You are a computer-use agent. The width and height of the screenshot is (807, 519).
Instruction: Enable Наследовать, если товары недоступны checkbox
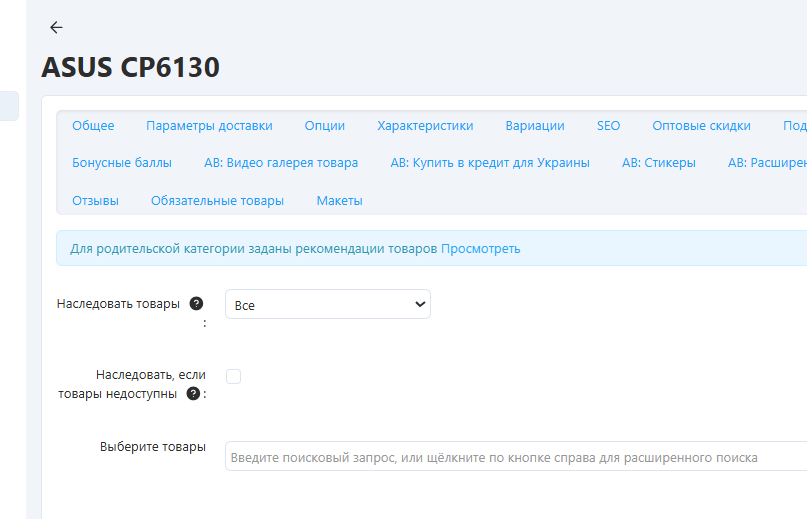pyautogui.click(x=233, y=376)
